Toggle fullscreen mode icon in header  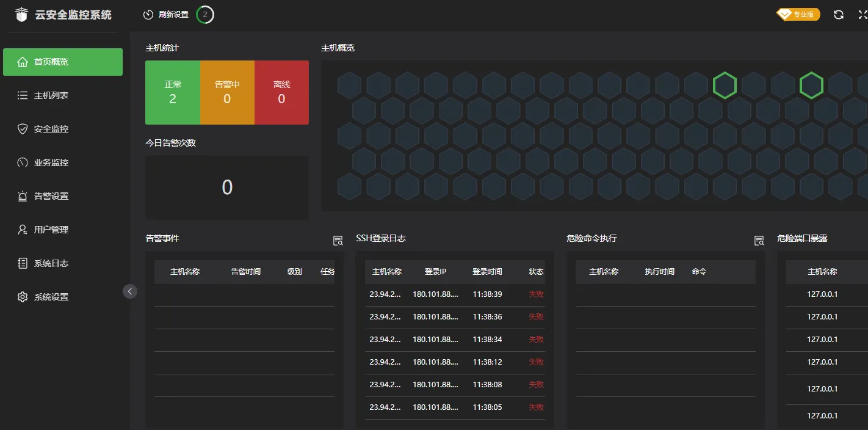pos(862,15)
